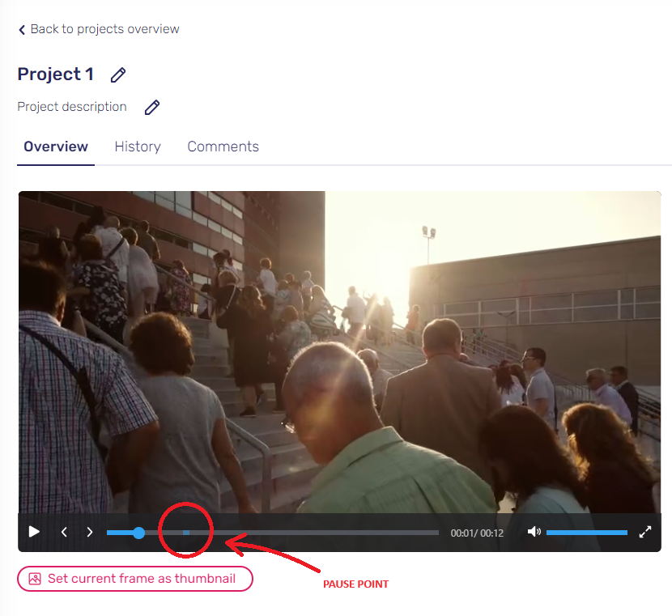Switch to the Overview tab
This screenshot has width=672, height=616.
pos(56,147)
